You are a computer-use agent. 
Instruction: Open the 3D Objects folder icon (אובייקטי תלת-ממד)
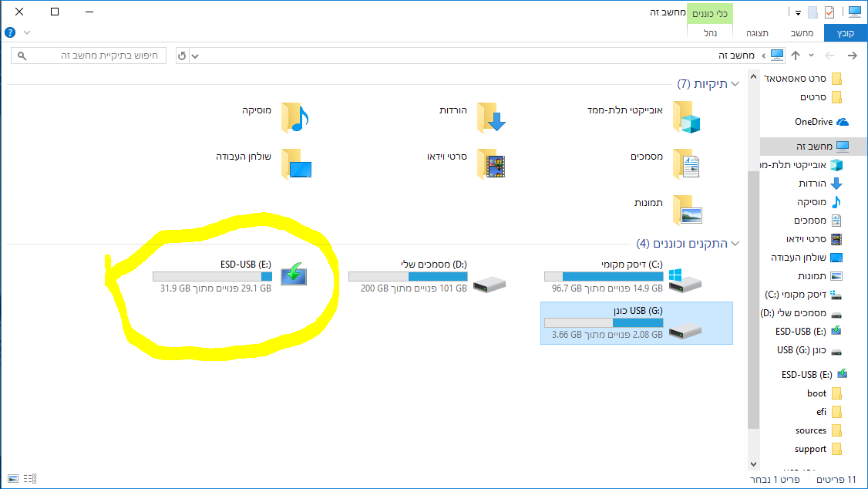(686, 117)
